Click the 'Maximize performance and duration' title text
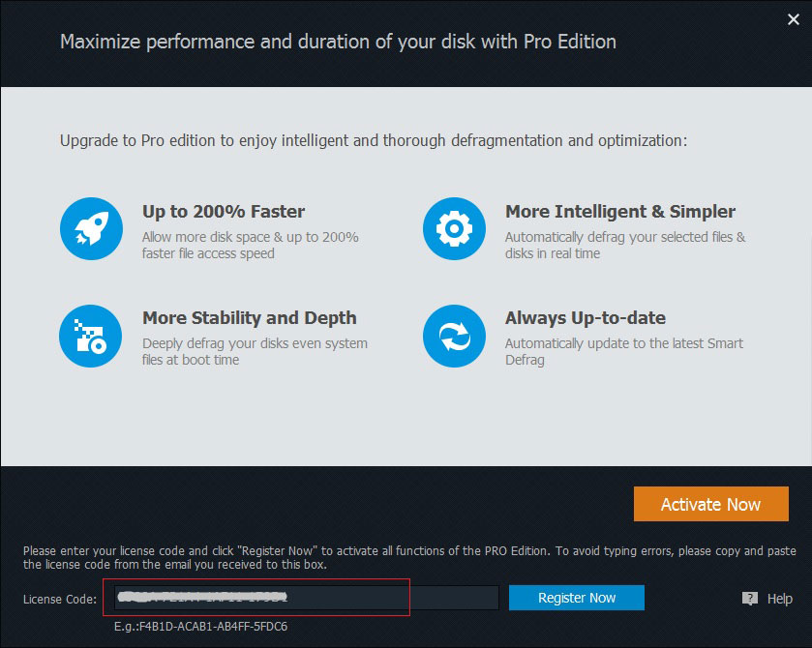This screenshot has height=648, width=812. 338,42
